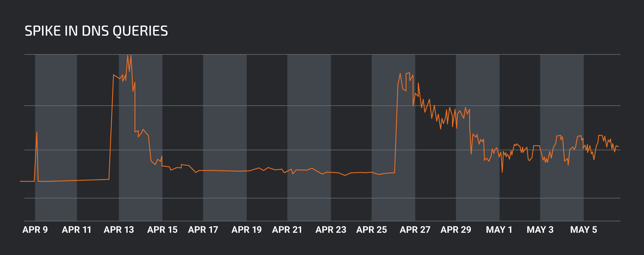Click the APR 23 axis label
Image resolution: width=644 pixels, height=255 pixels.
(x=331, y=230)
